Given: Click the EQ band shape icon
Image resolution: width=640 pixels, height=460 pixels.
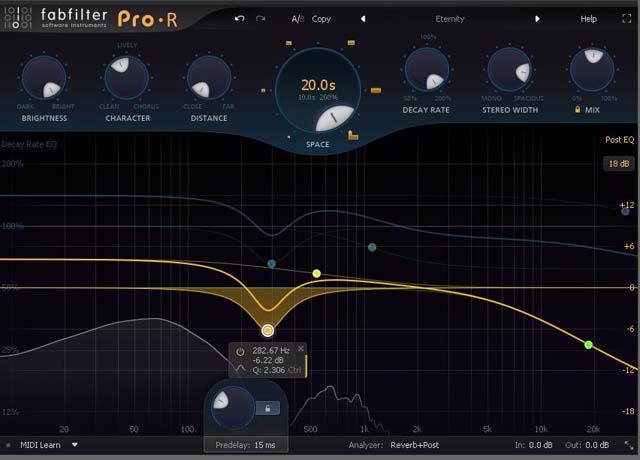Looking at the screenshot, I should [240, 370].
